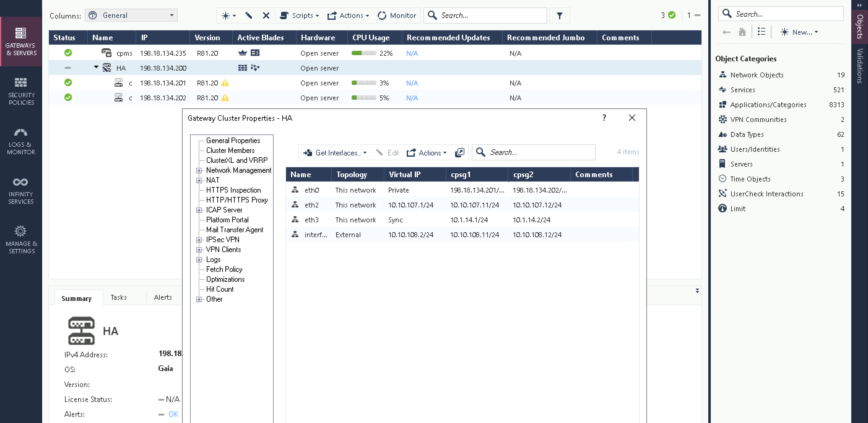Click the Monitor button
Image resolution: width=868 pixels, height=423 pixels.
397,15
